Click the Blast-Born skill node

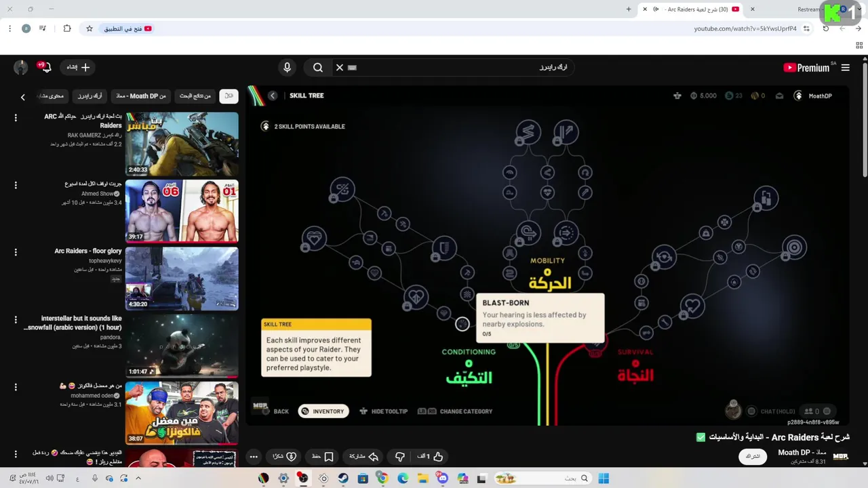pyautogui.click(x=462, y=324)
